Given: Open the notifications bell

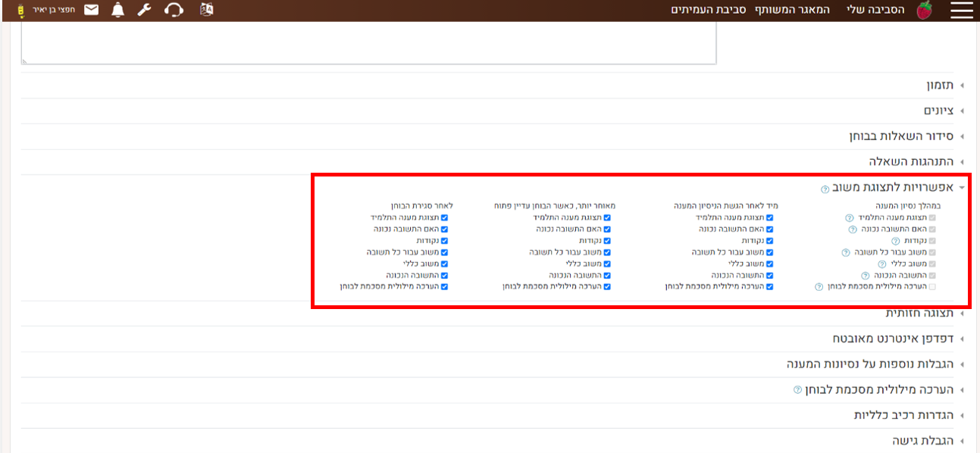Looking at the screenshot, I should point(117,10).
